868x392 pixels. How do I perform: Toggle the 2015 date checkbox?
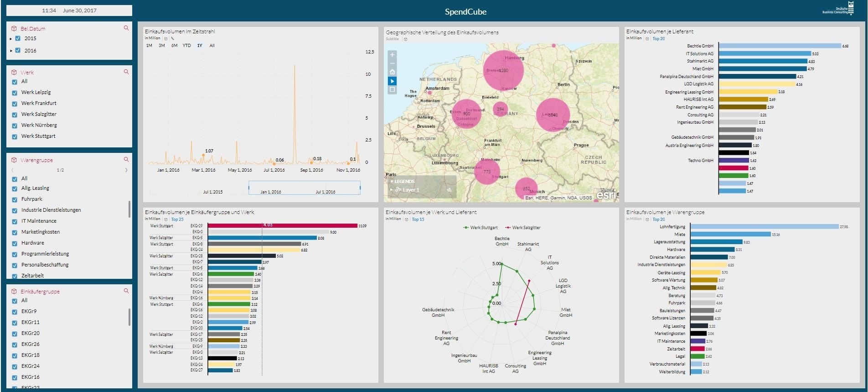[18, 38]
